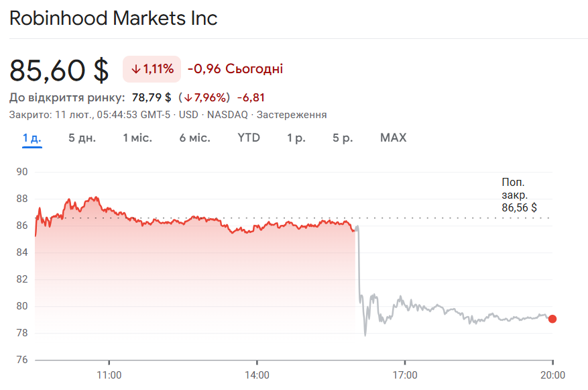
Task: Click the 17:00 time axis marker
Action: click(x=405, y=375)
